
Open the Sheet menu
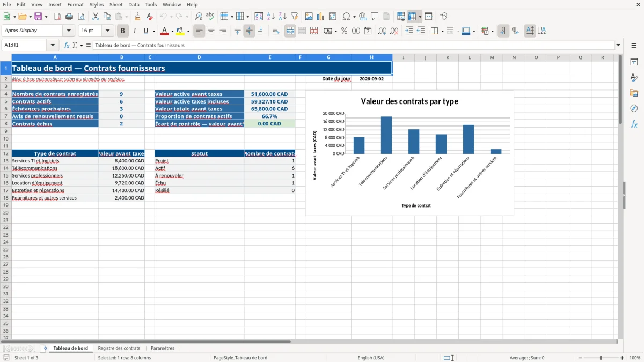116,4
